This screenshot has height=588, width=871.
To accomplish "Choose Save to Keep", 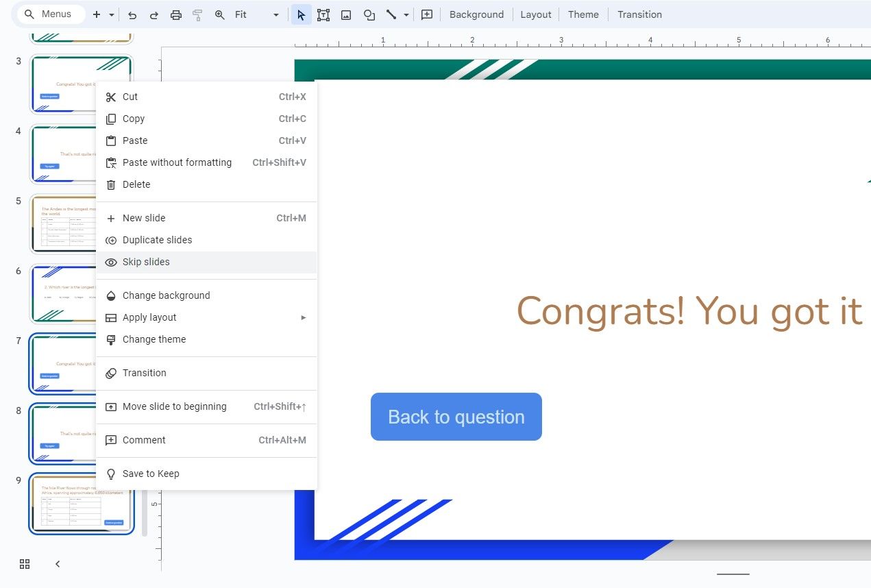I will coord(206,474).
